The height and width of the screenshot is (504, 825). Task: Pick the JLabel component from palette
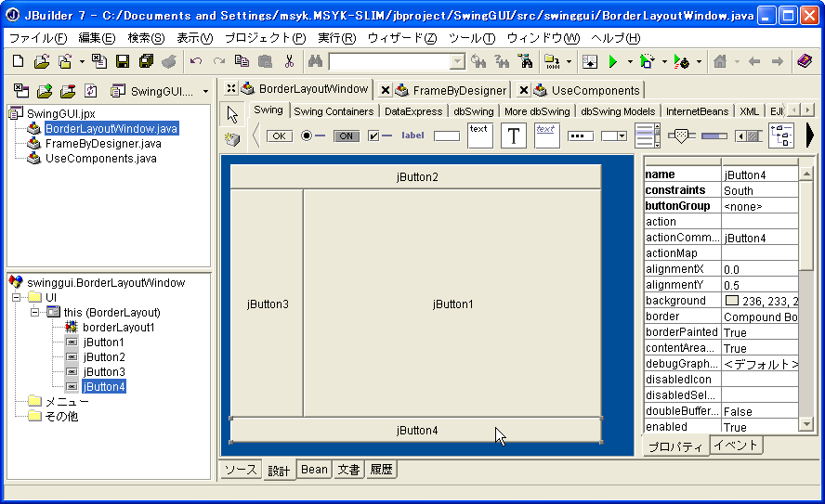(x=412, y=136)
